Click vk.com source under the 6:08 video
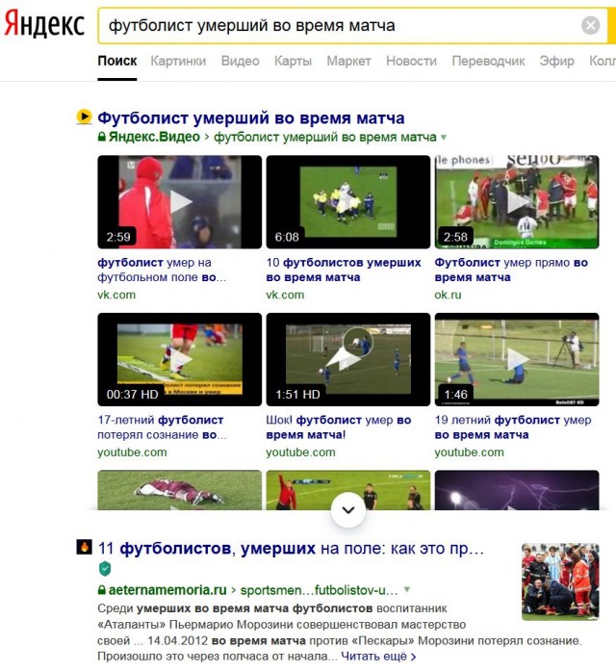This screenshot has height=672, width=616. pos(285,295)
